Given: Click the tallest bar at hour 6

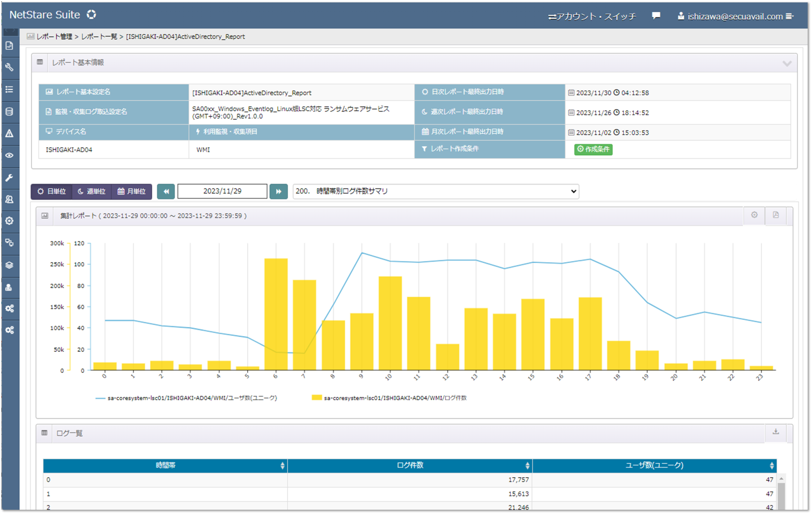Looking at the screenshot, I should 276,314.
